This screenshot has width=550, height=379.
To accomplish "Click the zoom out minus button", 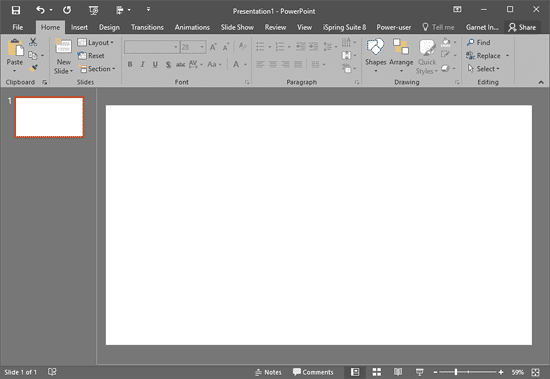I will (435, 372).
